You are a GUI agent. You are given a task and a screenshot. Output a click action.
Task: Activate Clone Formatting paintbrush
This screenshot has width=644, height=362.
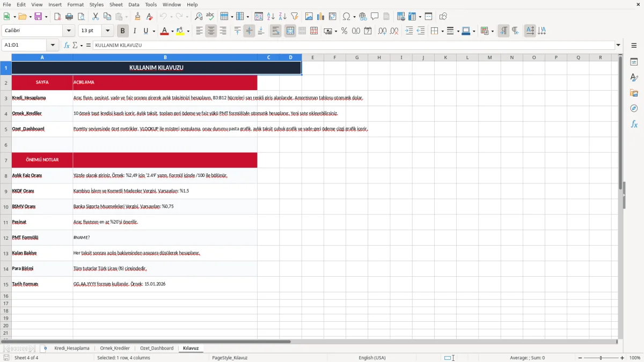coord(138,17)
